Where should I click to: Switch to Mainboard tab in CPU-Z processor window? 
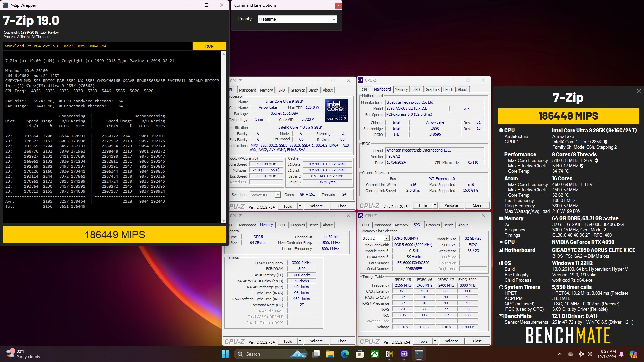[248, 90]
